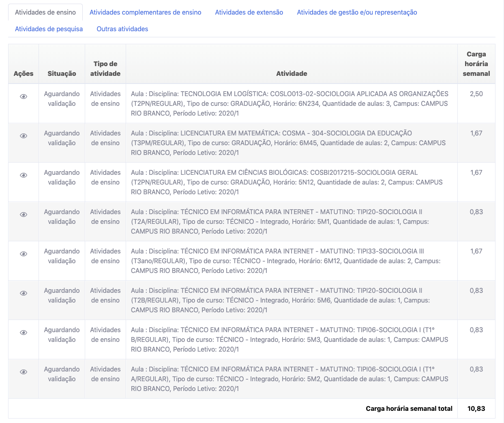
Task: Click the Tipo de atividade column header
Action: (x=105, y=69)
